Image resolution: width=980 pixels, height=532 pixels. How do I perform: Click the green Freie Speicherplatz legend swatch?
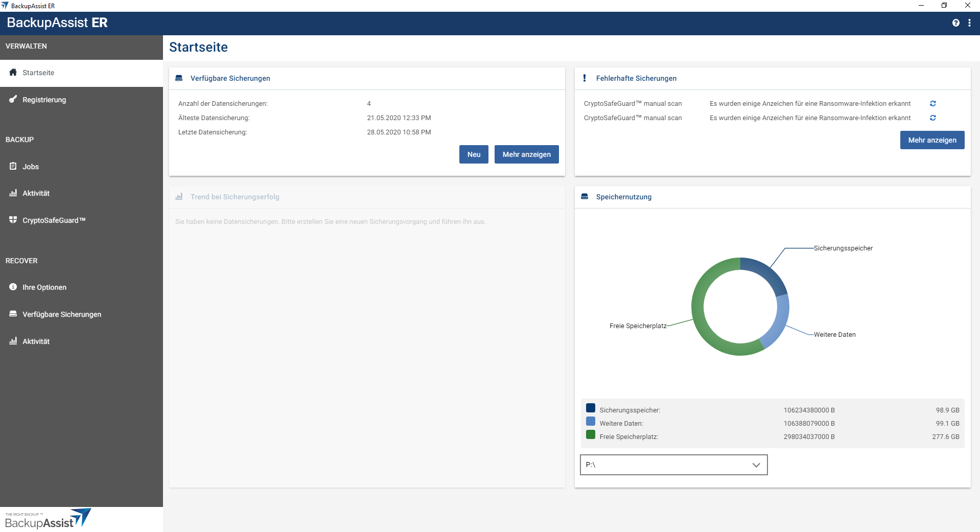coord(591,434)
